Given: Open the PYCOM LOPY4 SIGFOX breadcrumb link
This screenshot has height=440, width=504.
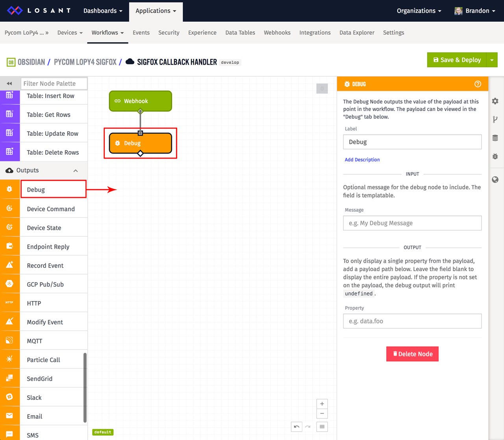Looking at the screenshot, I should click(85, 62).
